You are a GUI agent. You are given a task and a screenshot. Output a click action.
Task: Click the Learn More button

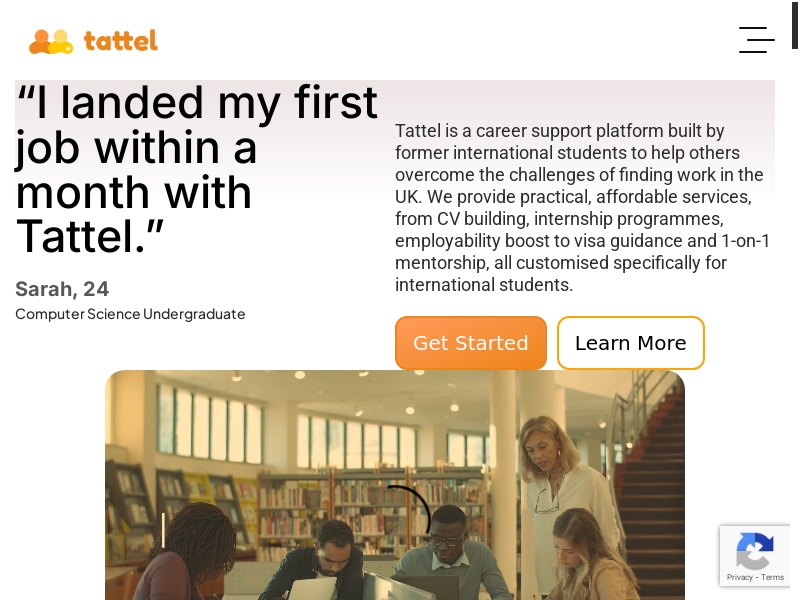point(630,343)
